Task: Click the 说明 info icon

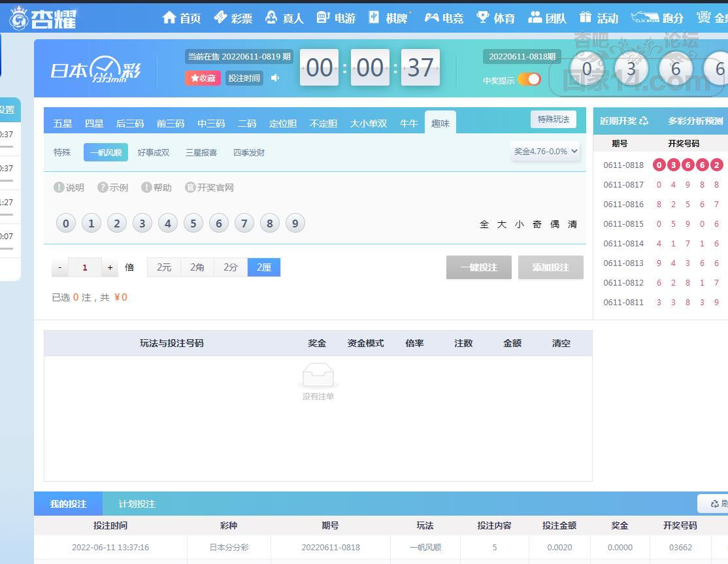Action: (59, 188)
